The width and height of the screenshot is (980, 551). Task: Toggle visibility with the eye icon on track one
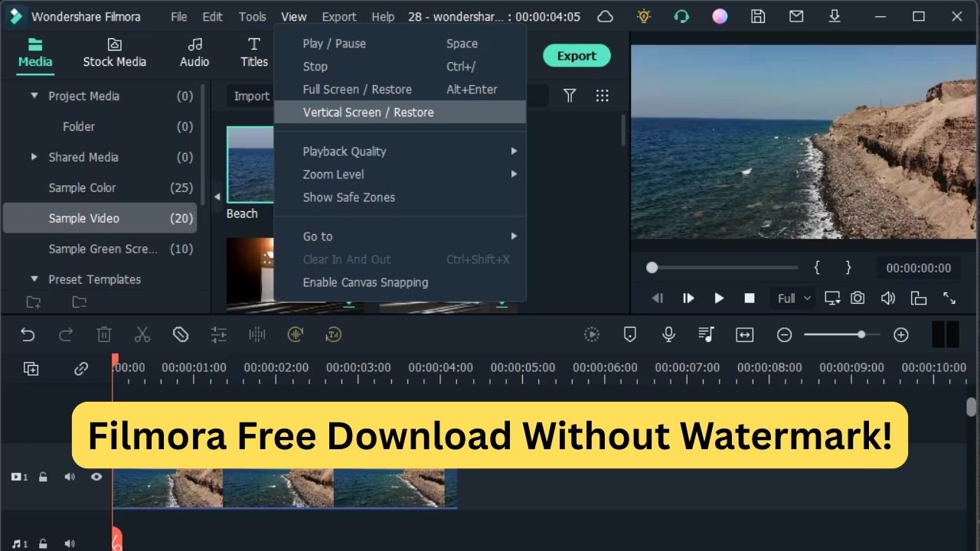pos(96,476)
